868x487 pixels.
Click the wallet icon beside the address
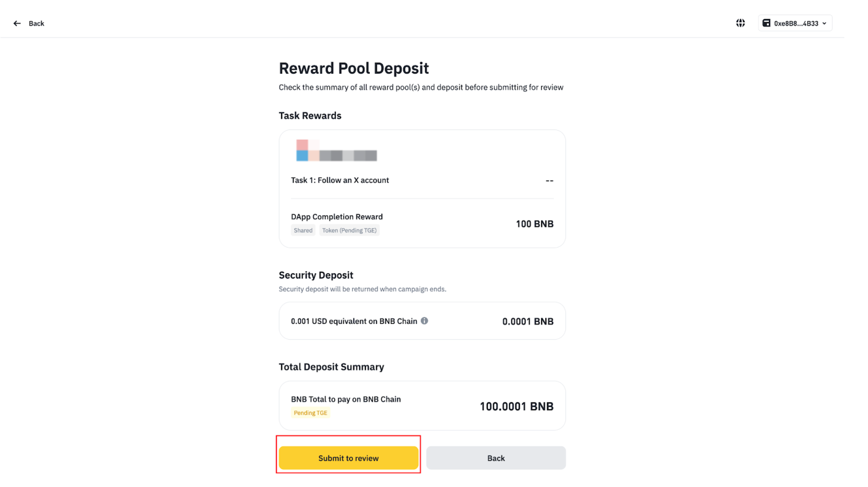point(766,23)
